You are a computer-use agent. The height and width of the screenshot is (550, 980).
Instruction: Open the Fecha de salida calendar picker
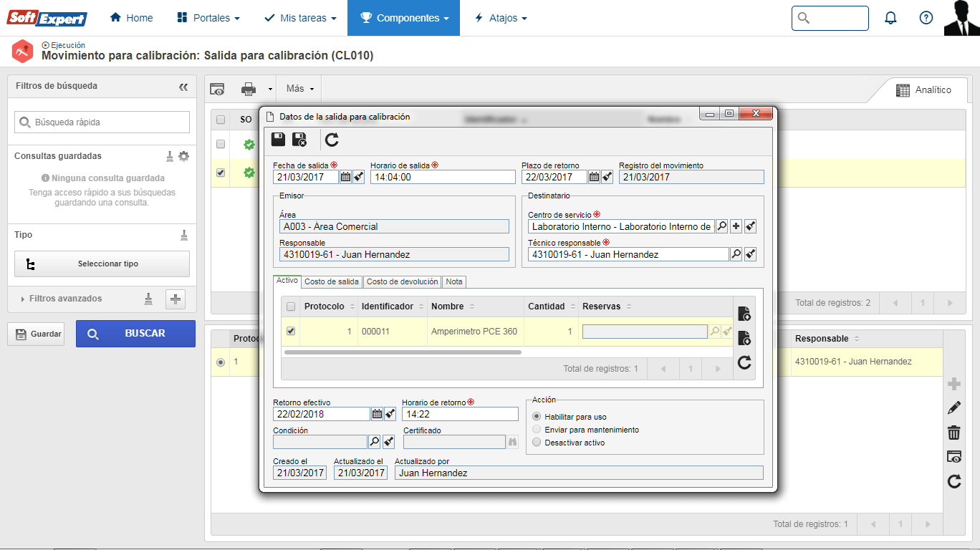345,177
